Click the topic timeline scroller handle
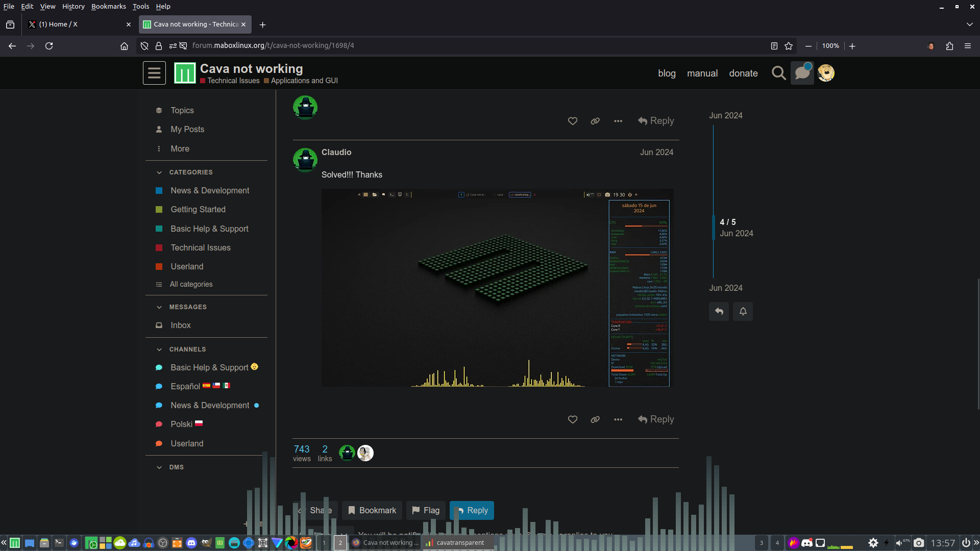Viewport: 980px width, 551px height. click(x=714, y=228)
